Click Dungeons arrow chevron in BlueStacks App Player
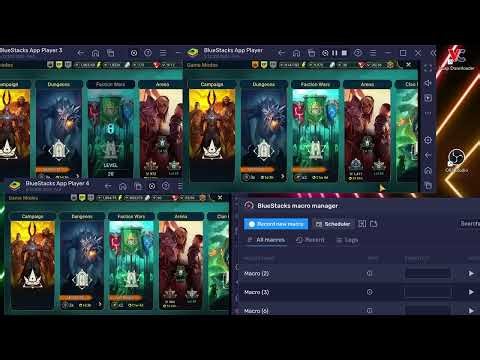 (x=283, y=176)
